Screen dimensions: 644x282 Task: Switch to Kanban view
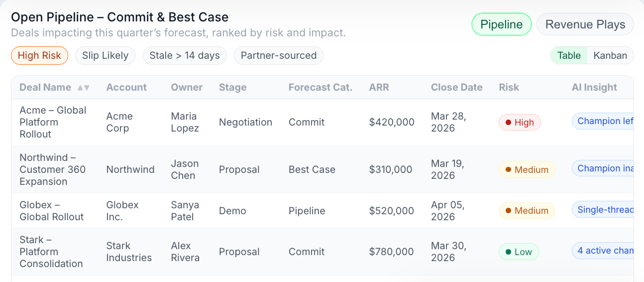610,55
